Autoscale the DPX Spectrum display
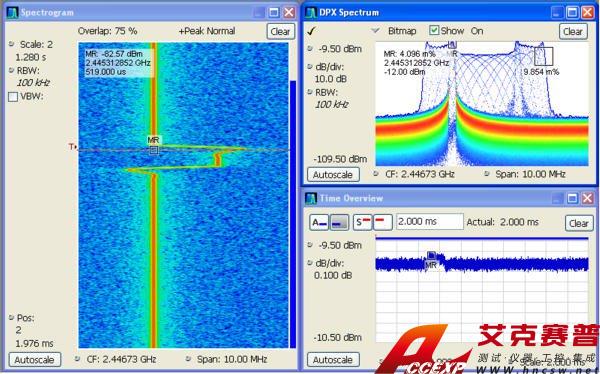 (333, 175)
